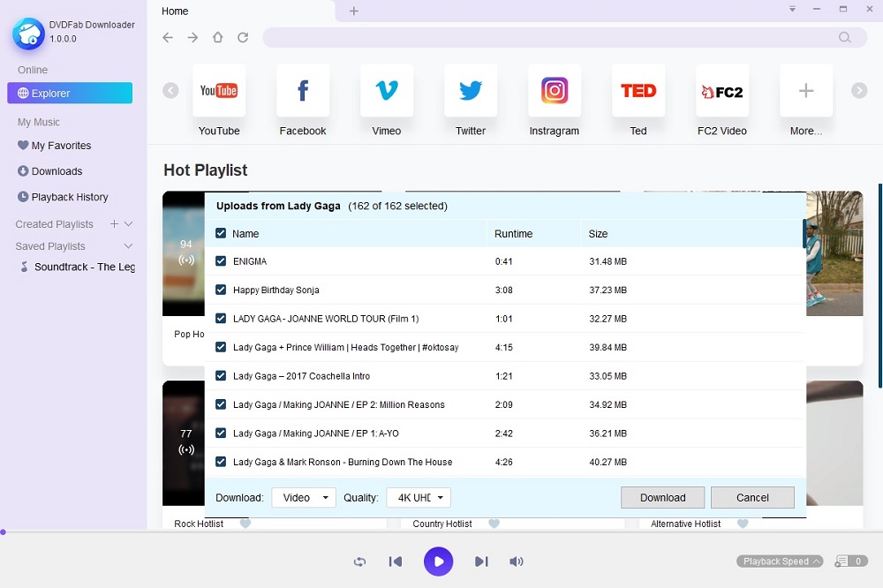883x588 pixels.
Task: Skip to the next track
Action: pyautogui.click(x=481, y=562)
